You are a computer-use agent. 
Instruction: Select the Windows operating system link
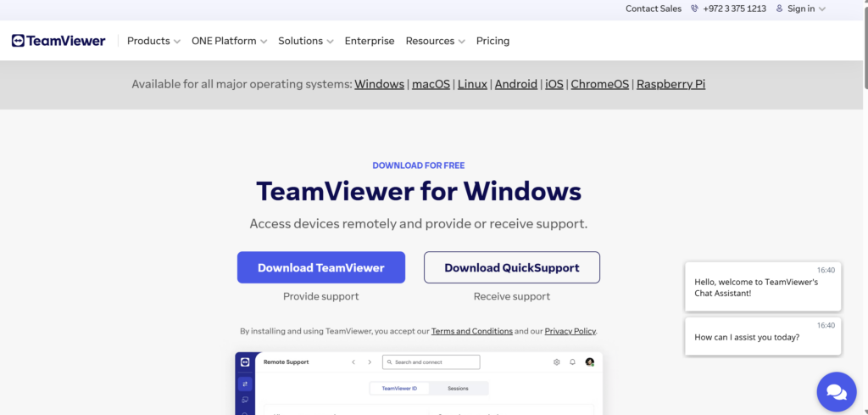click(379, 84)
